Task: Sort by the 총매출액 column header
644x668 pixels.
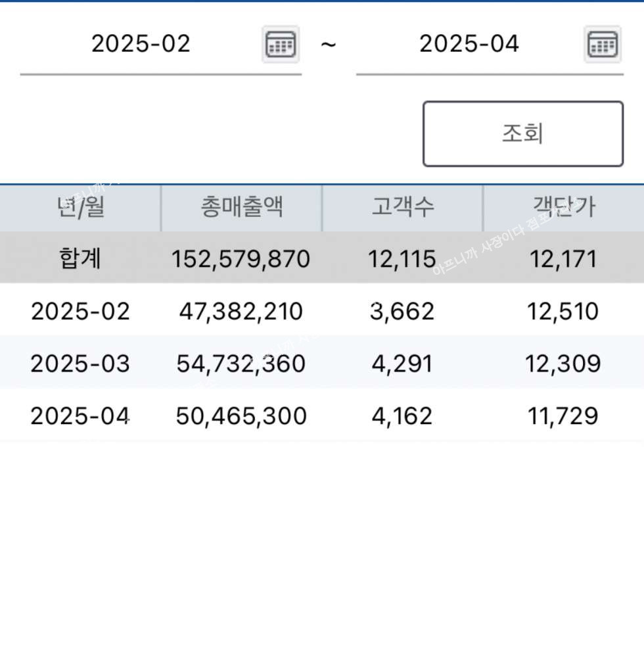Action: (242, 208)
